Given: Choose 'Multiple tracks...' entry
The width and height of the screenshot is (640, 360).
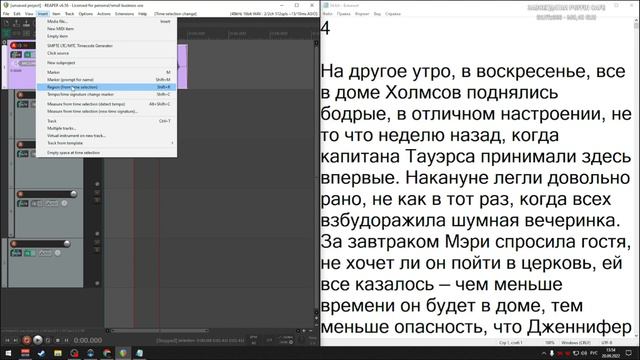Looking at the screenshot, I should [107, 128].
